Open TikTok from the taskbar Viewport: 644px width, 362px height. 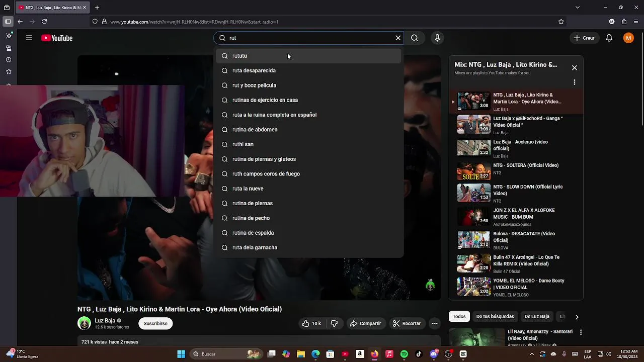tap(419, 354)
